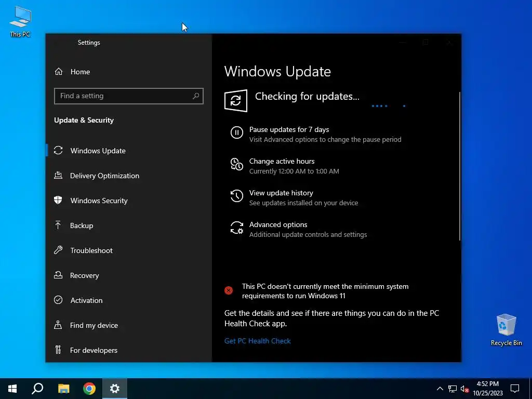Select the Recycle Bin desktop icon
The image size is (532, 399).
point(506,330)
